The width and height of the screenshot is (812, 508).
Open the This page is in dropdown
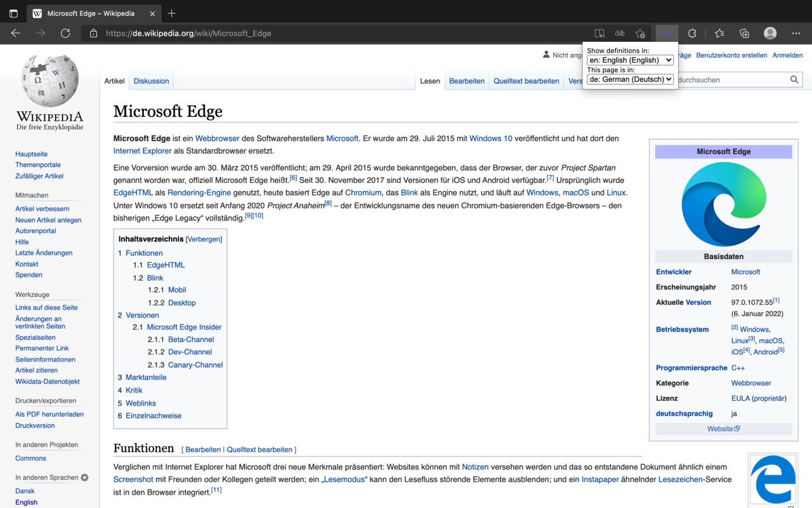630,79
